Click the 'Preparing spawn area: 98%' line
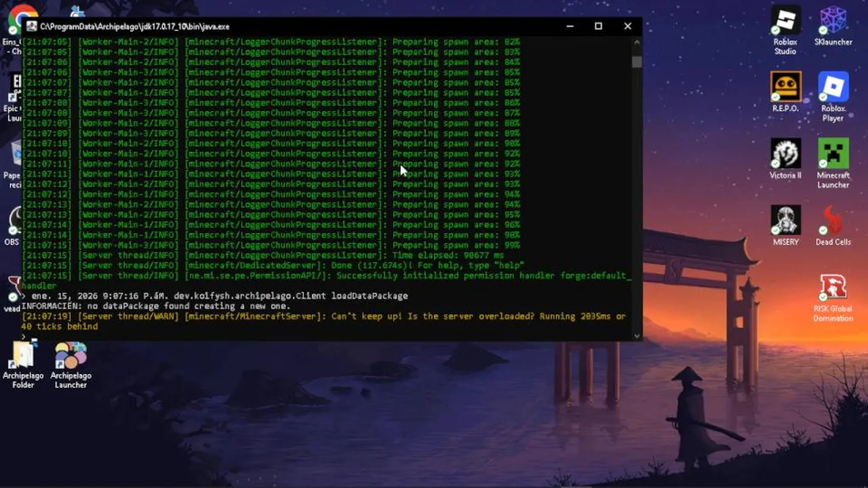This screenshot has width=868, height=488. [271, 235]
